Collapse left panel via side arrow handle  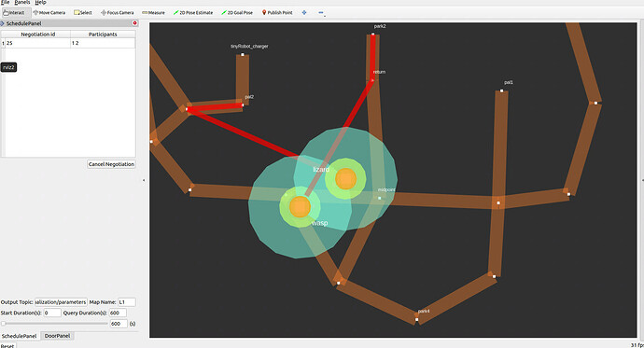(x=144, y=180)
